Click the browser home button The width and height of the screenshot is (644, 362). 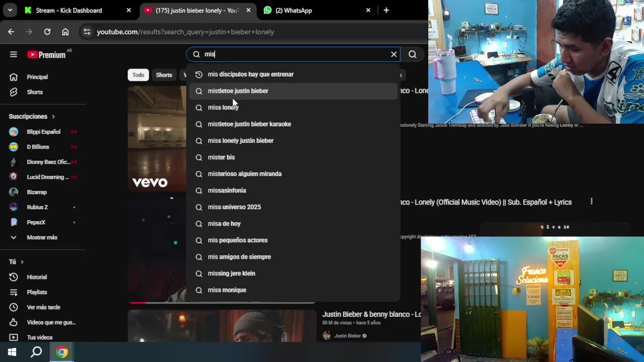(x=65, y=32)
